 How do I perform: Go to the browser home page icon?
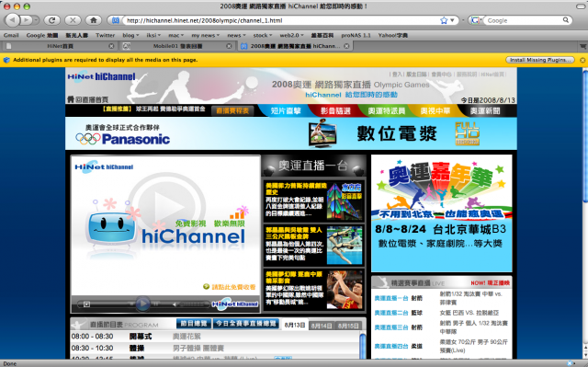[94, 20]
